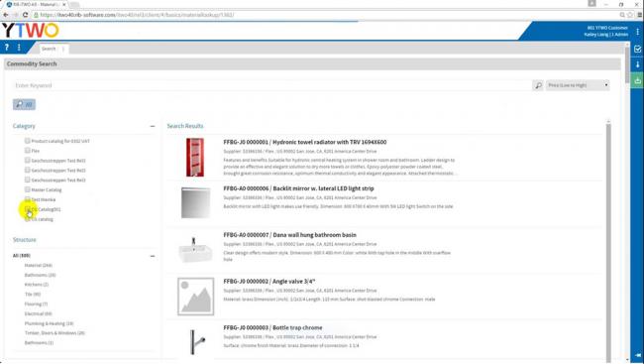Collapse the Structure All tree
Viewport: 644px width, 364px height.
[153, 256]
